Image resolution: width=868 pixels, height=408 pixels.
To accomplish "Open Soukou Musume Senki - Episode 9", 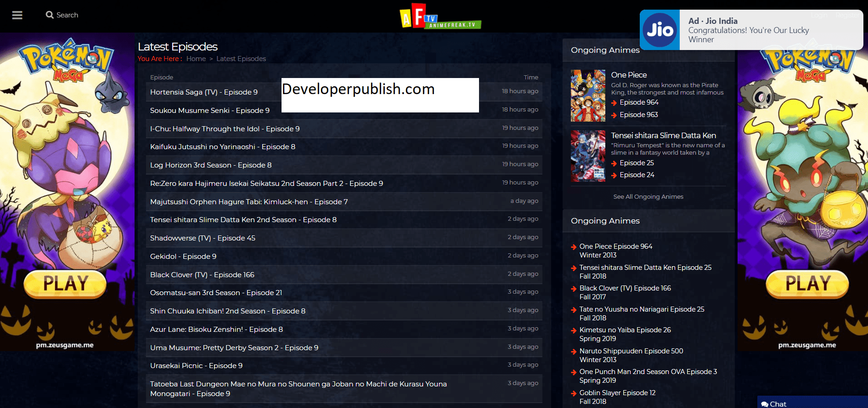I will (210, 110).
